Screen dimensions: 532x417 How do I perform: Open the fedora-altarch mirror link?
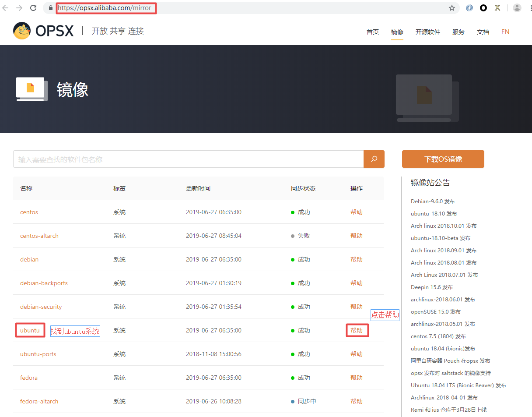(x=39, y=401)
